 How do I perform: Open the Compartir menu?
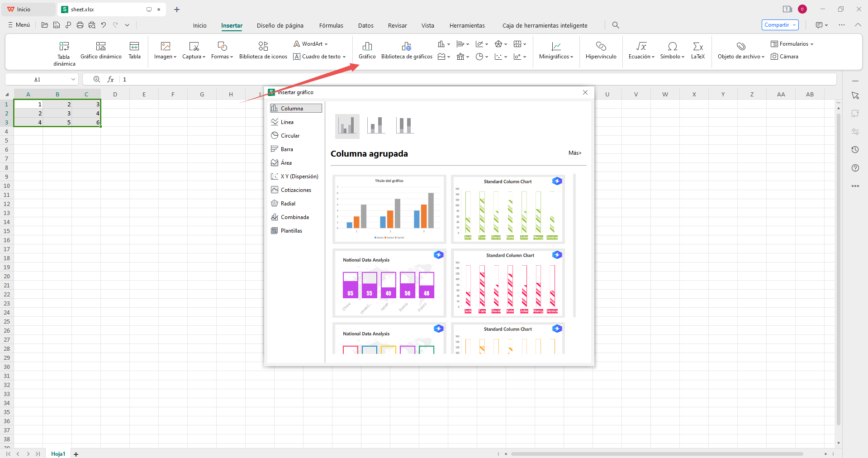click(x=779, y=25)
